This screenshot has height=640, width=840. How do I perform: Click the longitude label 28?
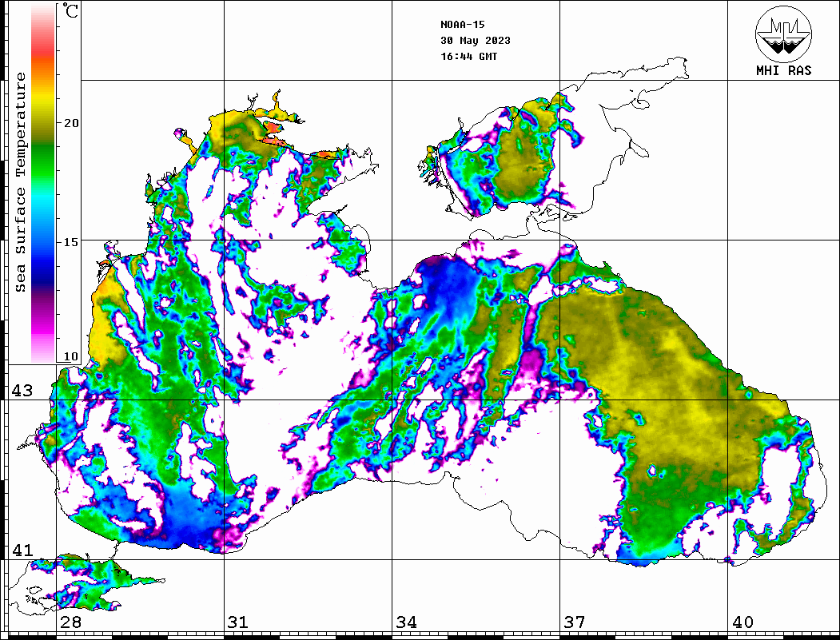coord(70,622)
